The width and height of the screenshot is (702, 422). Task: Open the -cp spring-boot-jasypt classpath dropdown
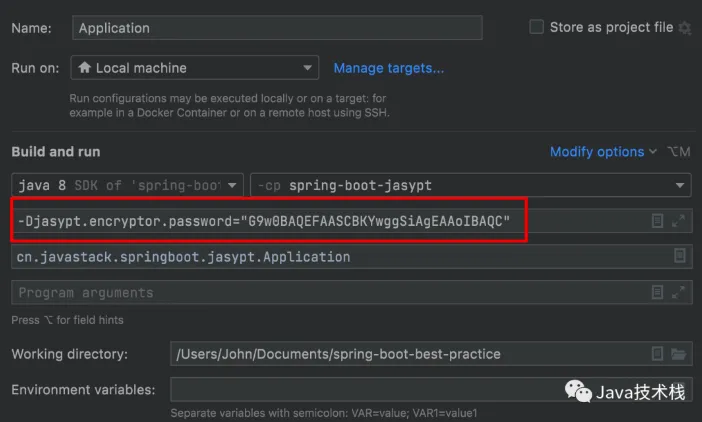470,186
